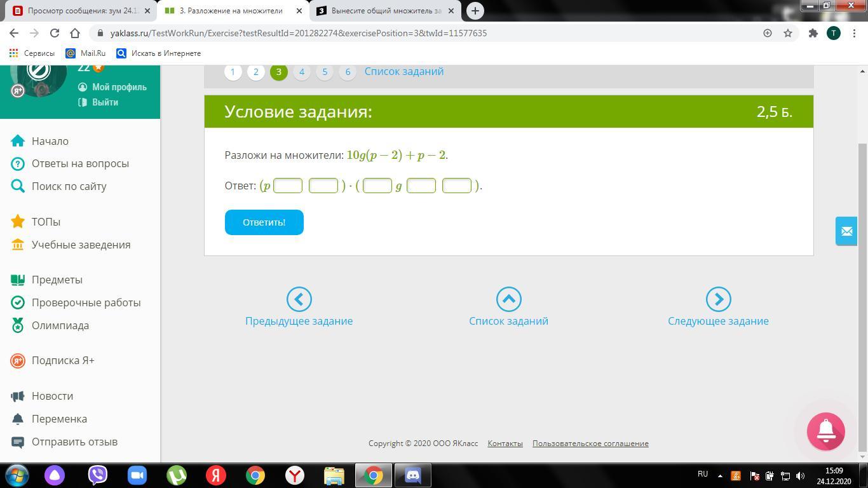Open the Список заданий up-arrow icon

coord(508,299)
